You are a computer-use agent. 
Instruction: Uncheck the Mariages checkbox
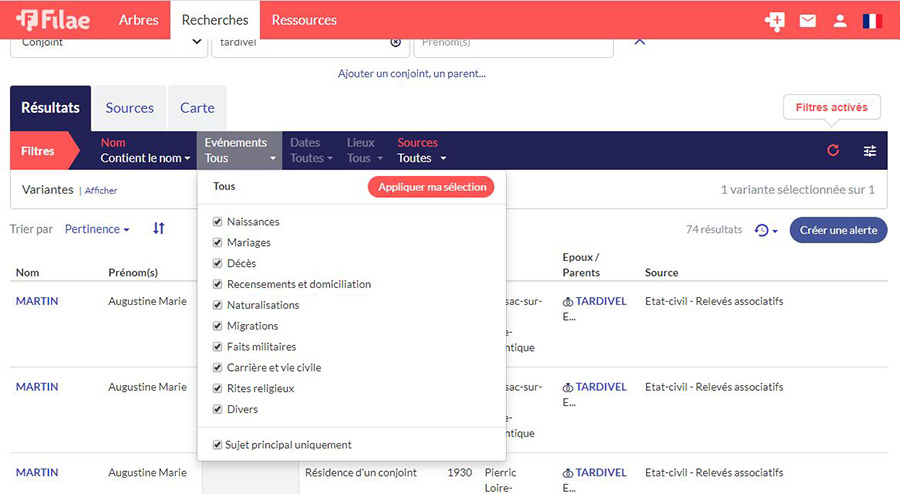click(218, 243)
